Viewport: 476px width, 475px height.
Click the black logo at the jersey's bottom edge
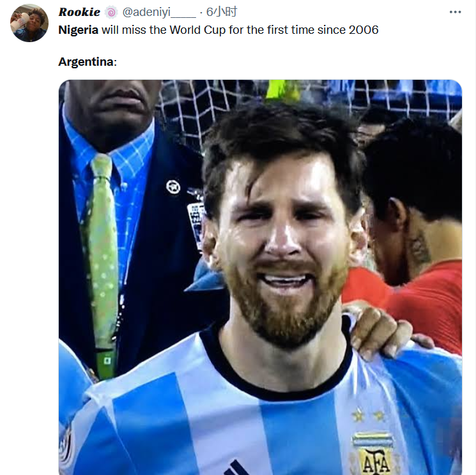[236, 468]
